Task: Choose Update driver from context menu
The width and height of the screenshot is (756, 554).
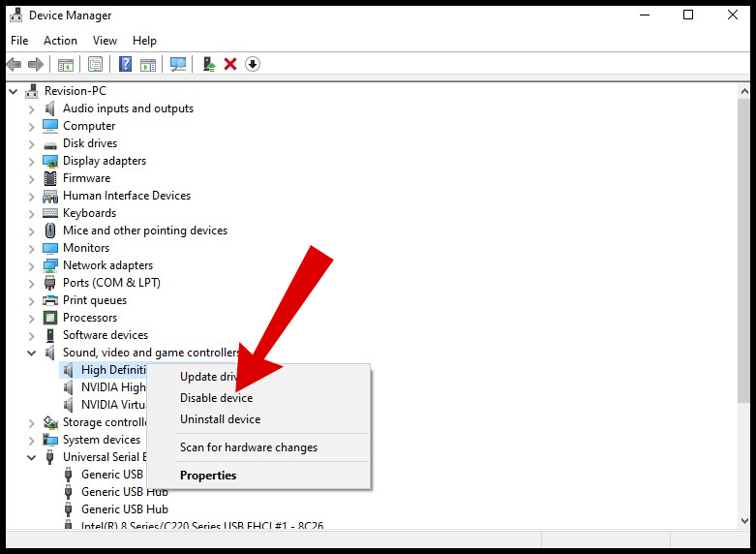Action: 258,377
